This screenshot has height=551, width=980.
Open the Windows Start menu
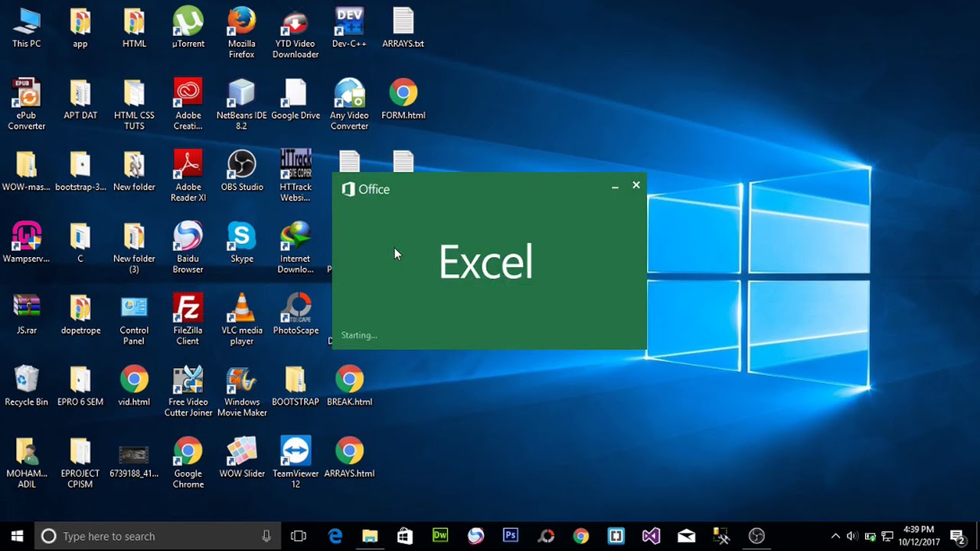click(17, 536)
